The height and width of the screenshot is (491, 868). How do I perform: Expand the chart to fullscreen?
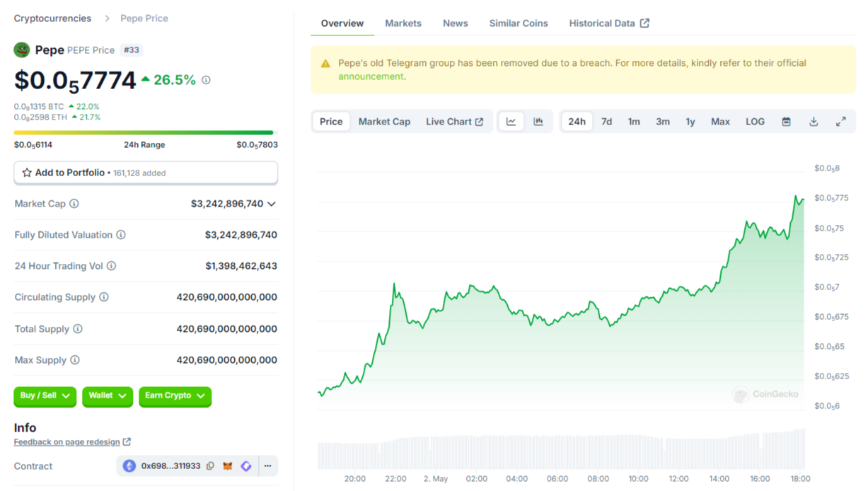(841, 121)
